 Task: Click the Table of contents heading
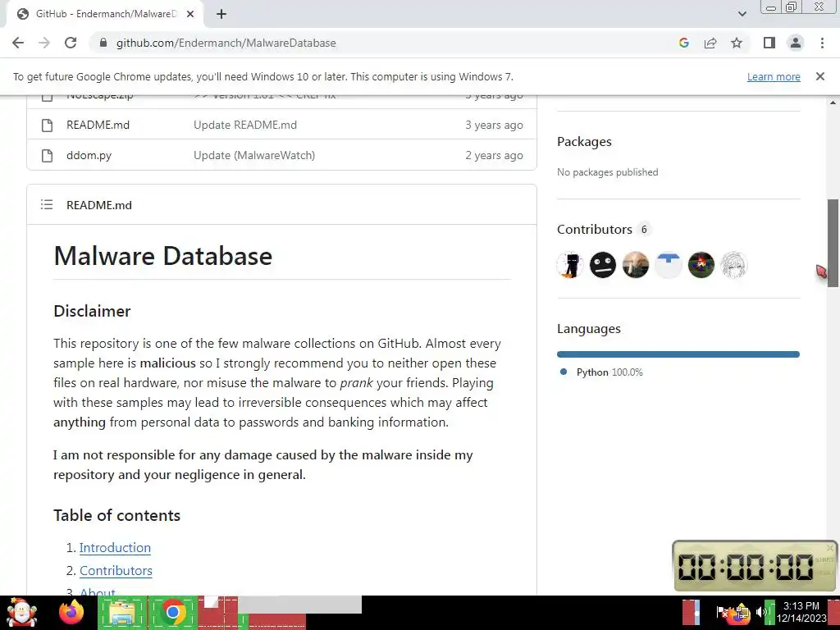(116, 515)
